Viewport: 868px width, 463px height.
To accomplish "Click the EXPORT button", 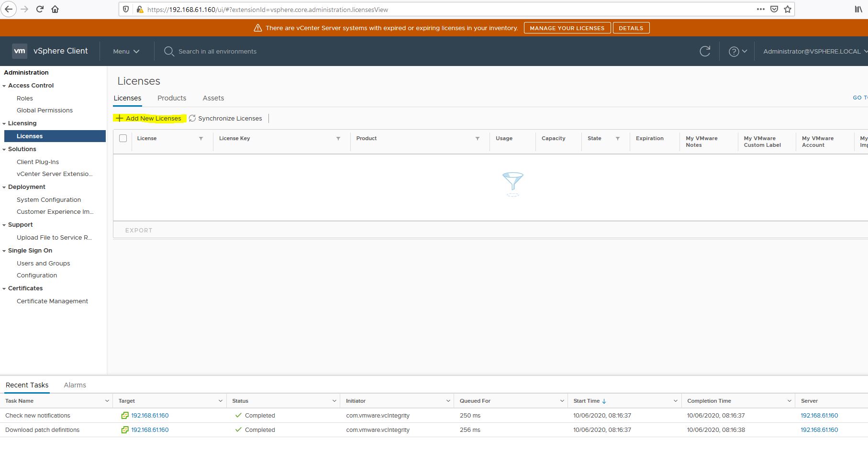I will (x=139, y=230).
